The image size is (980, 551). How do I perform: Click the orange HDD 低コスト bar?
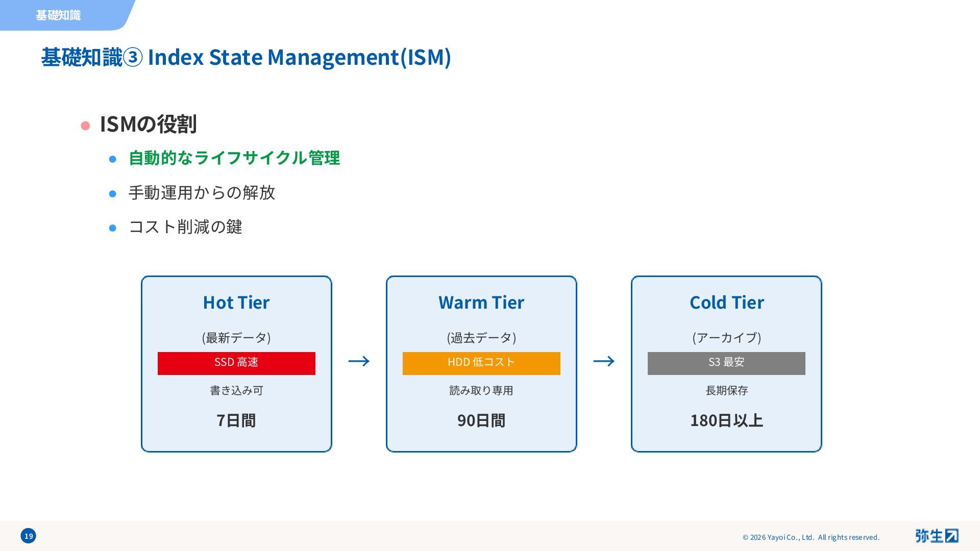point(481,363)
